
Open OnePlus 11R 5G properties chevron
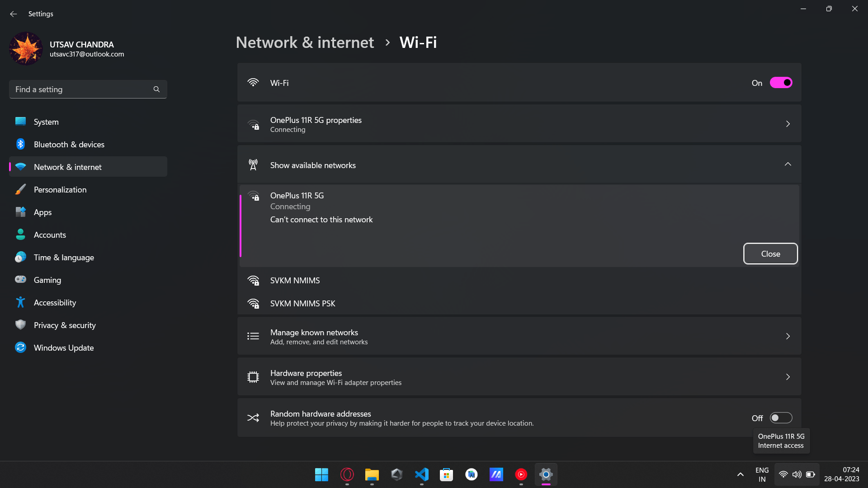788,124
